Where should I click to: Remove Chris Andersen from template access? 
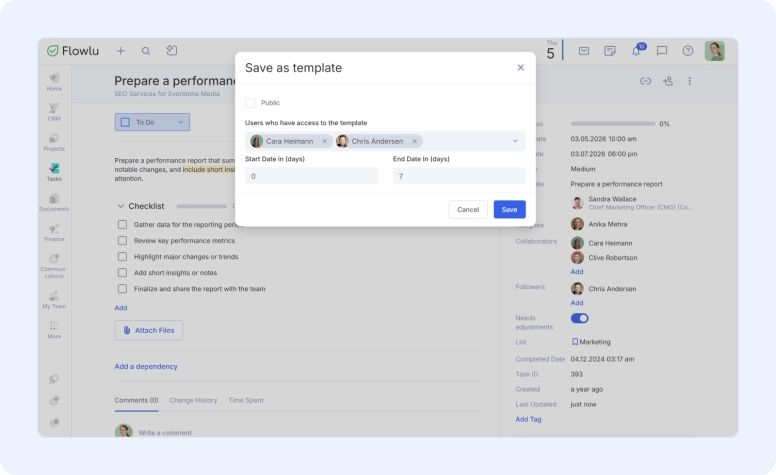(415, 142)
